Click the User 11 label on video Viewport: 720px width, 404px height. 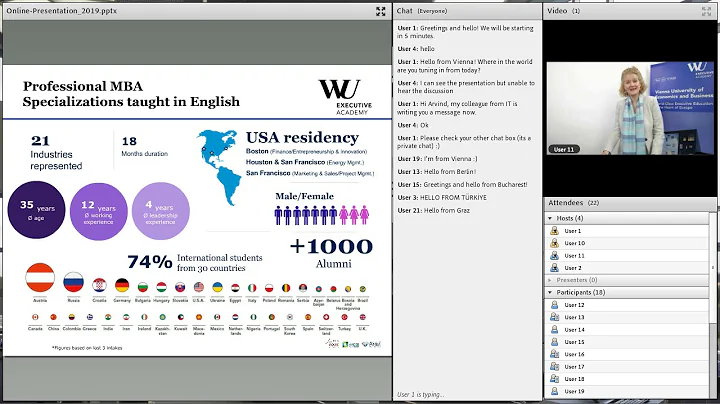[x=563, y=150]
